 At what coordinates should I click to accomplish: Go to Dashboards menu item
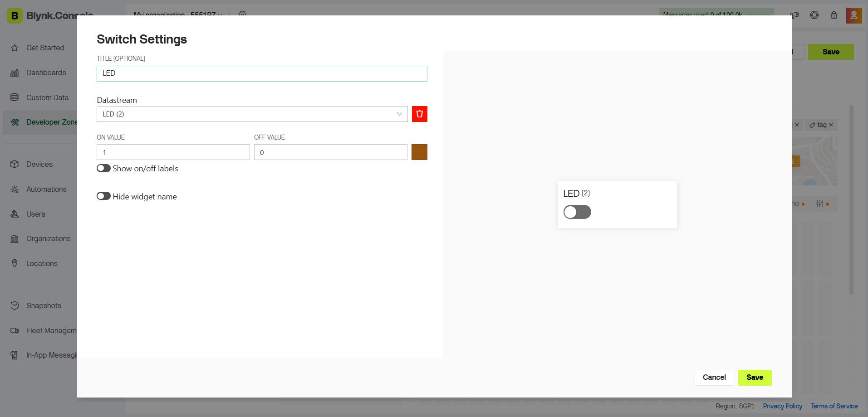(46, 73)
